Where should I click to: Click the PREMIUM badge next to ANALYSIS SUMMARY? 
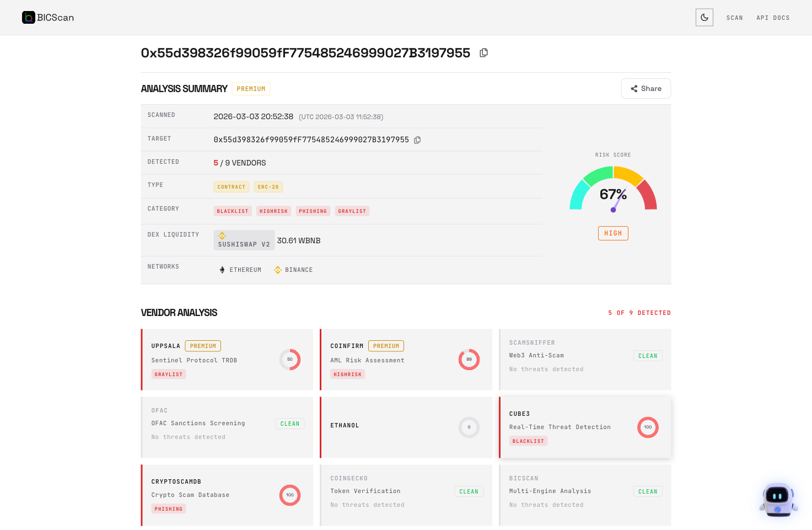pyautogui.click(x=251, y=88)
